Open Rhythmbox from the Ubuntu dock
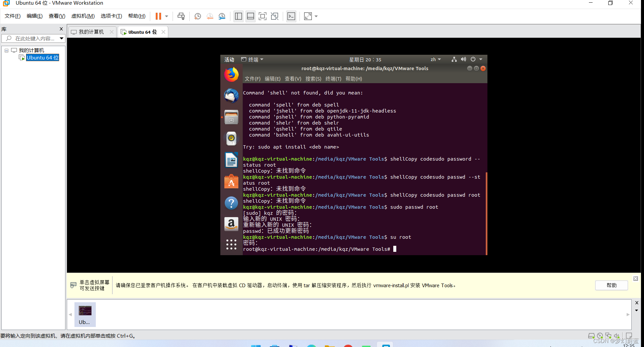The width and height of the screenshot is (644, 347). pos(231,139)
